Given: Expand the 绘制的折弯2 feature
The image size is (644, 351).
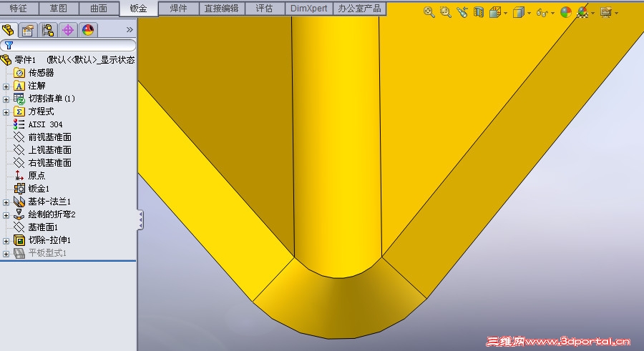Looking at the screenshot, I should tap(6, 215).
